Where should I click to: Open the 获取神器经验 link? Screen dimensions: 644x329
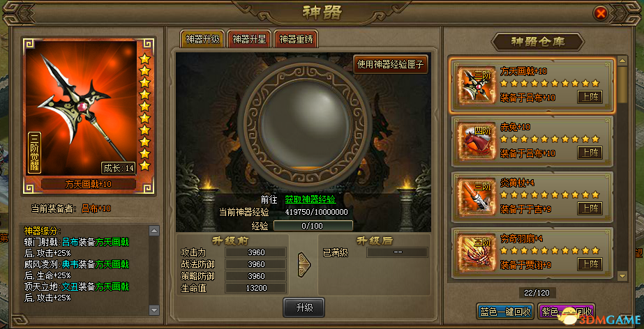click(x=310, y=200)
